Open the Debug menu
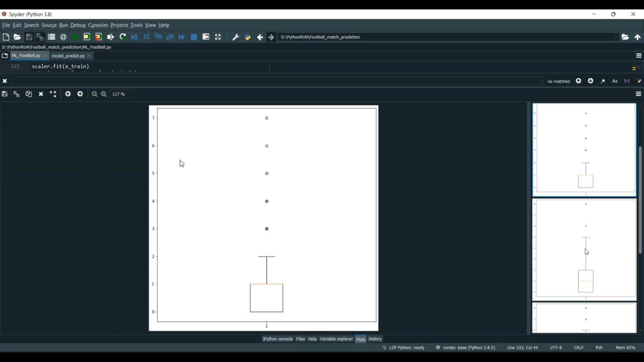 (78, 25)
